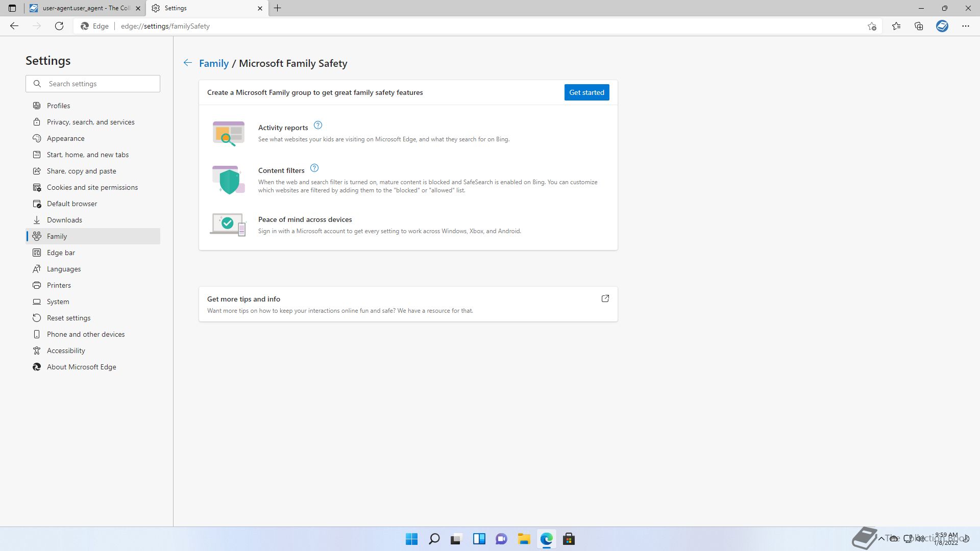Open external link for more tips
Screen dimensions: 980x551
tap(605, 299)
